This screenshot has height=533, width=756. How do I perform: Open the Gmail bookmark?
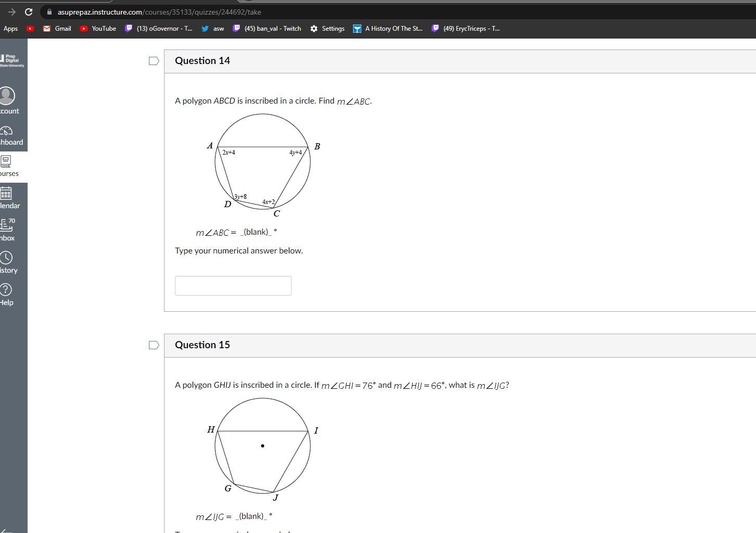tap(57, 29)
